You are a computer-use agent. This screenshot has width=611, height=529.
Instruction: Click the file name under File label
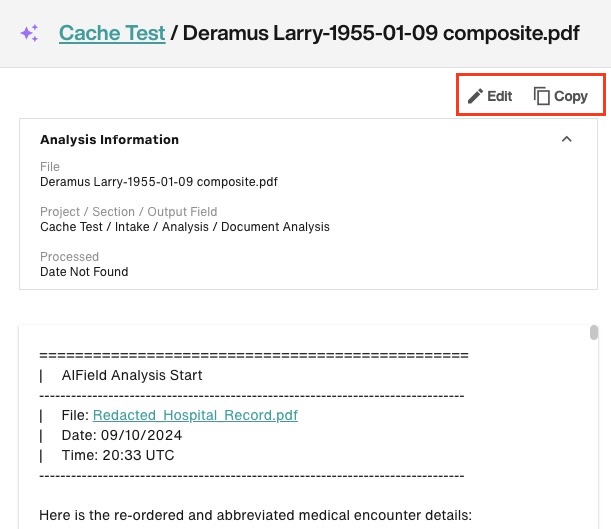point(159,182)
